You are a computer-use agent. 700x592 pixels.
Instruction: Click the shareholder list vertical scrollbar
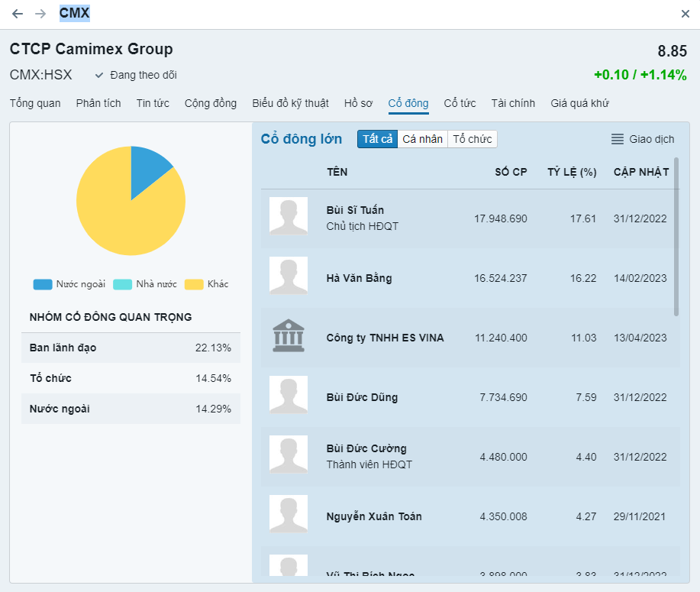[676, 237]
